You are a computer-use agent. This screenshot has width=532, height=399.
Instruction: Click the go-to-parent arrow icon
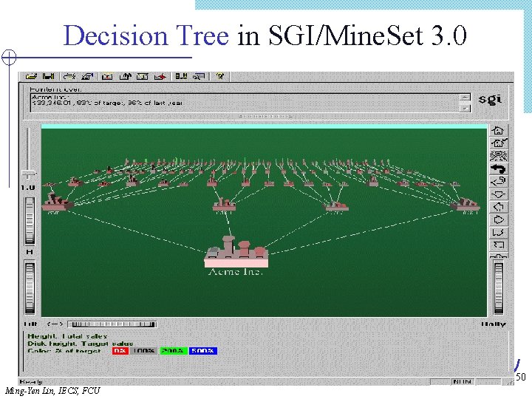pyautogui.click(x=499, y=182)
